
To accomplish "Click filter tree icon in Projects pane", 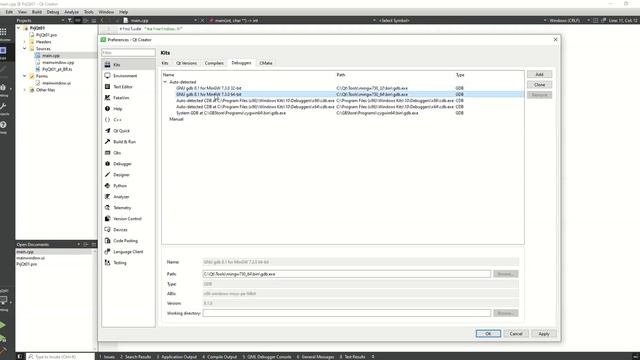I will [x=70, y=20].
